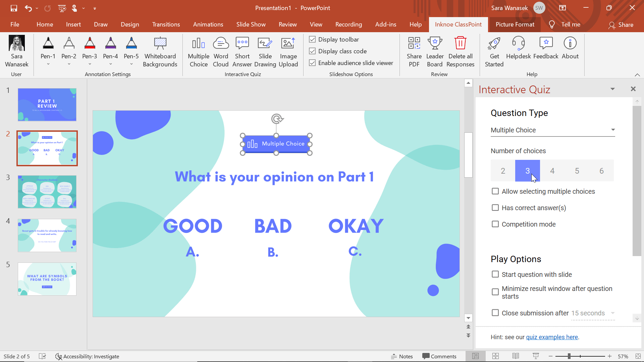Toggle Has correct answer(s) checkbox
The image size is (644, 362).
pos(495,207)
